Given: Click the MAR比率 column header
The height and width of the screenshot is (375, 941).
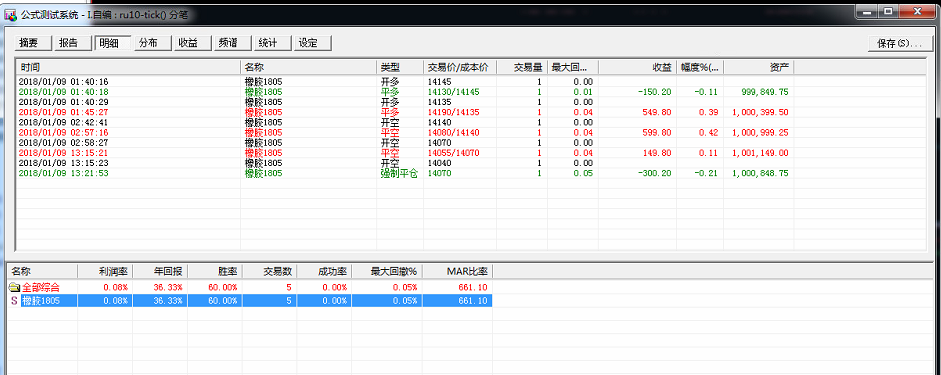Looking at the screenshot, I should 457,271.
